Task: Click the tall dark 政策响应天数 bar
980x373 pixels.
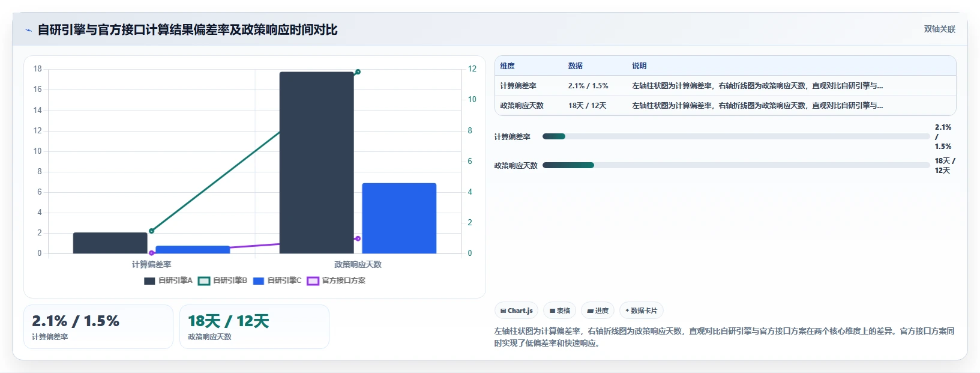Action: click(x=316, y=163)
